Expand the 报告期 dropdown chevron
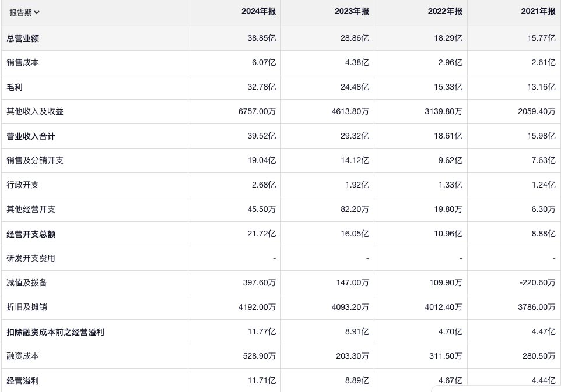 [x=37, y=12]
